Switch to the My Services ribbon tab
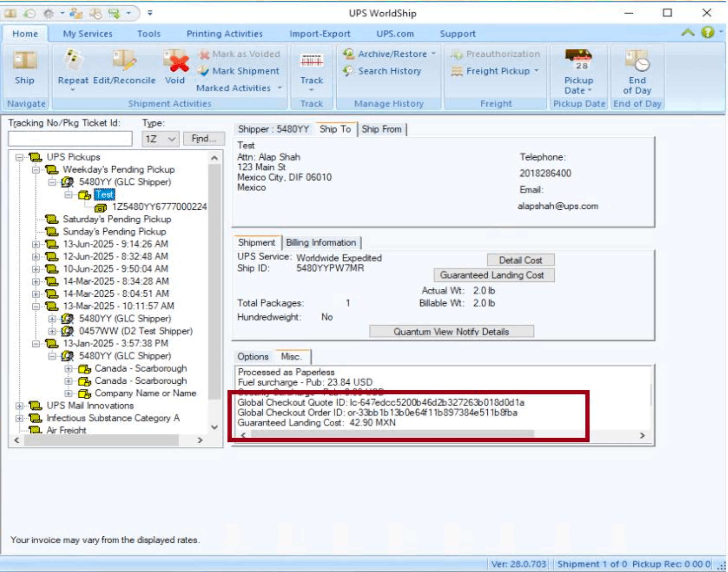This screenshot has height=572, width=728. [x=88, y=34]
